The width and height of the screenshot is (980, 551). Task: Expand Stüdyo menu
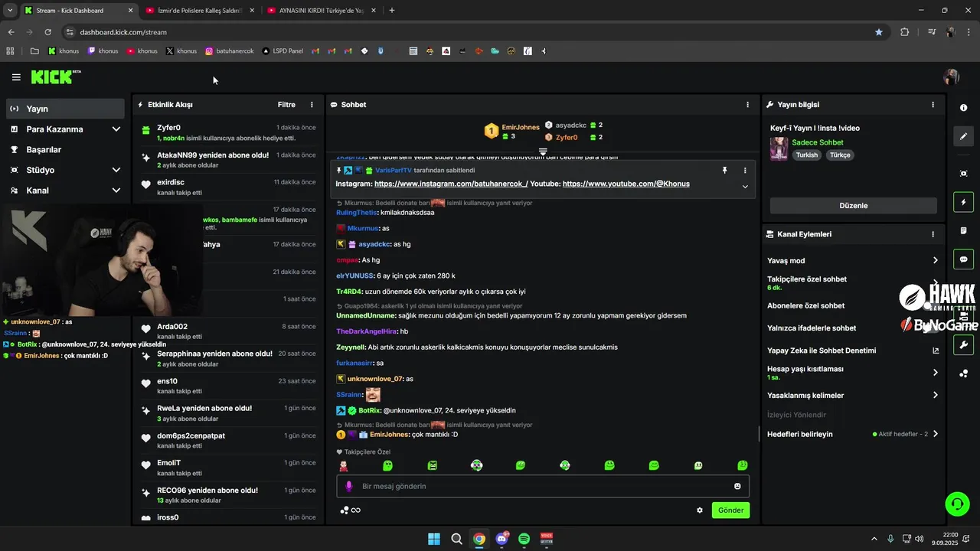tap(65, 170)
